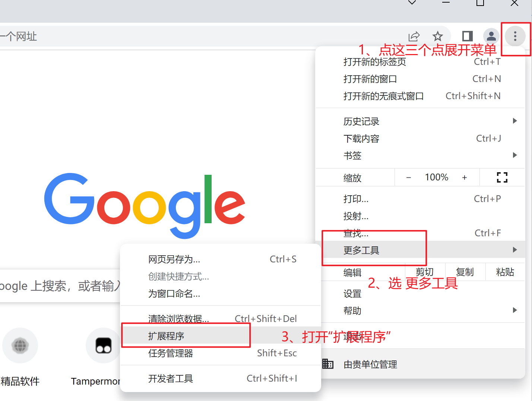Open 任务管理器 from the submenu
532x401 pixels.
170,353
